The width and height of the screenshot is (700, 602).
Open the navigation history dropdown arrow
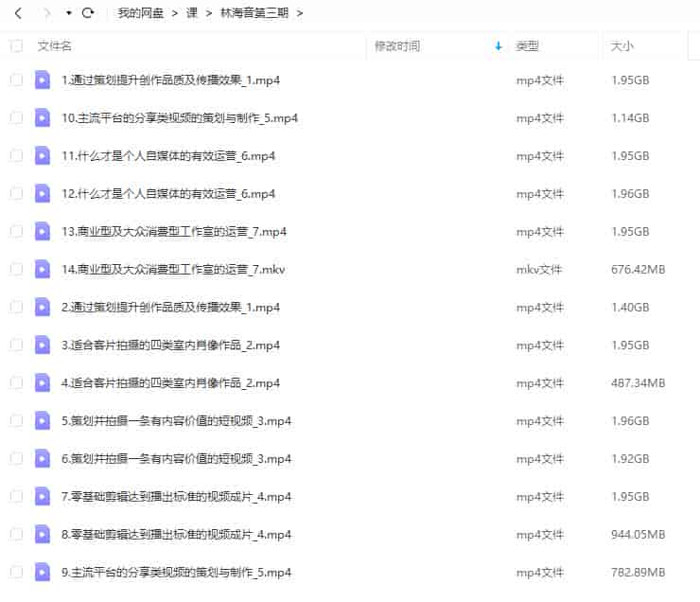(x=68, y=13)
